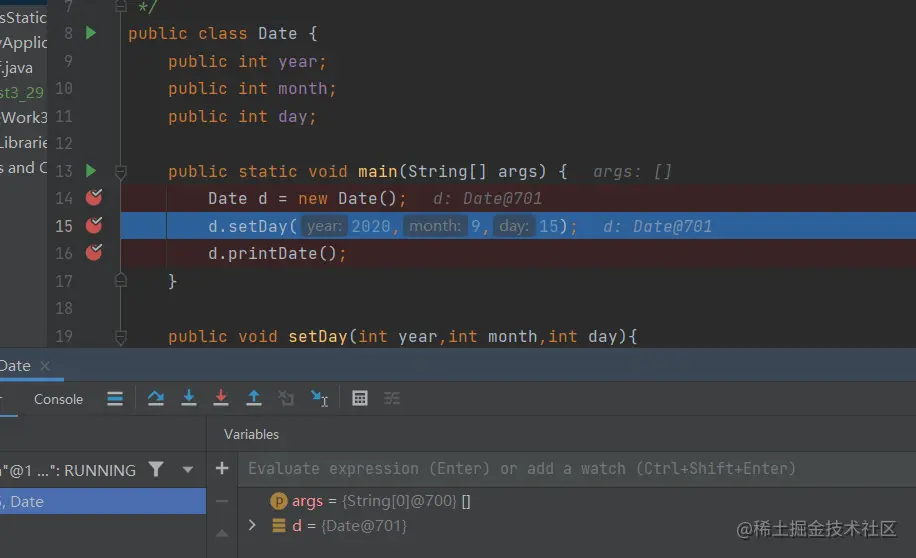Click the year field declaration on line 9
The image size is (916, 558).
pyautogui.click(x=297, y=61)
